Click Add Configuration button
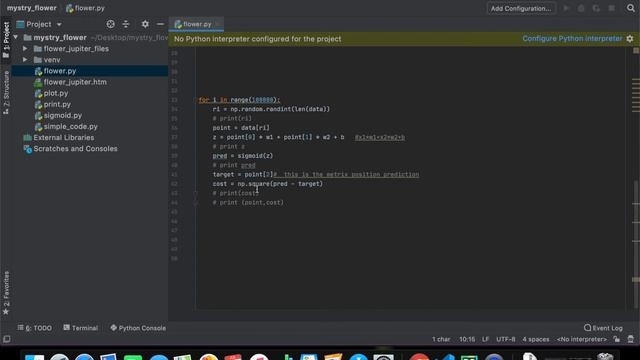Image resolution: width=640 pixels, height=360 pixels. (521, 8)
